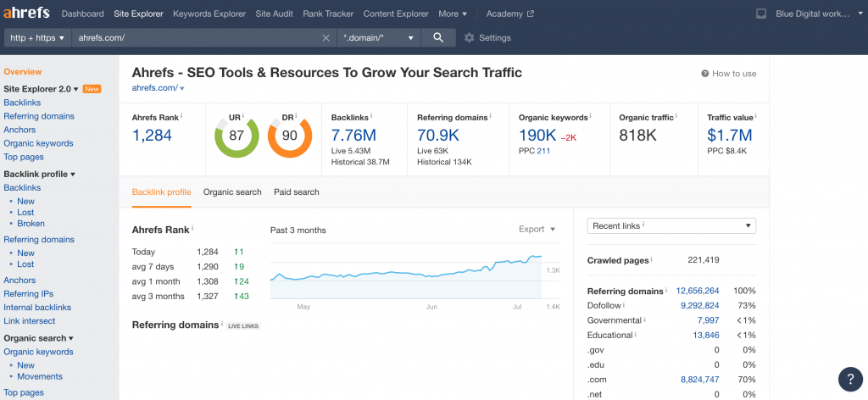Go to Site Audit

click(275, 14)
